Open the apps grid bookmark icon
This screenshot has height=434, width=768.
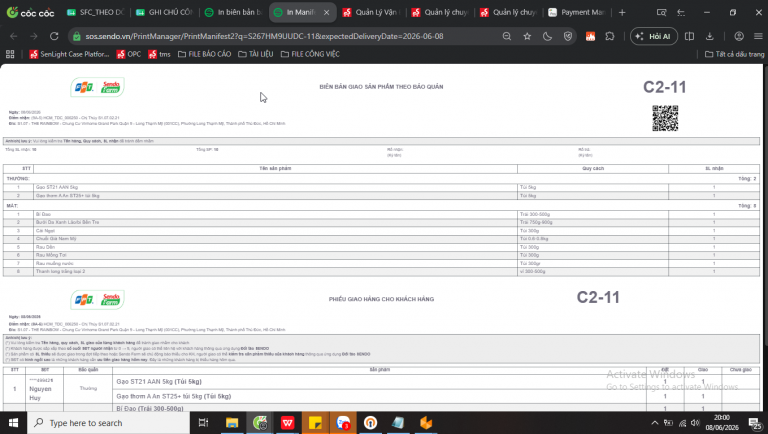(x=10, y=54)
